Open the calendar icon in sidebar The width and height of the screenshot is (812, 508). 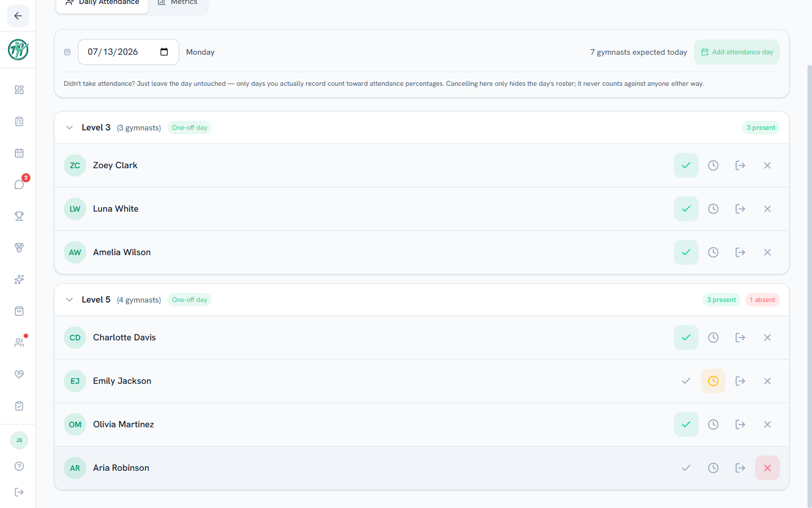pyautogui.click(x=19, y=153)
